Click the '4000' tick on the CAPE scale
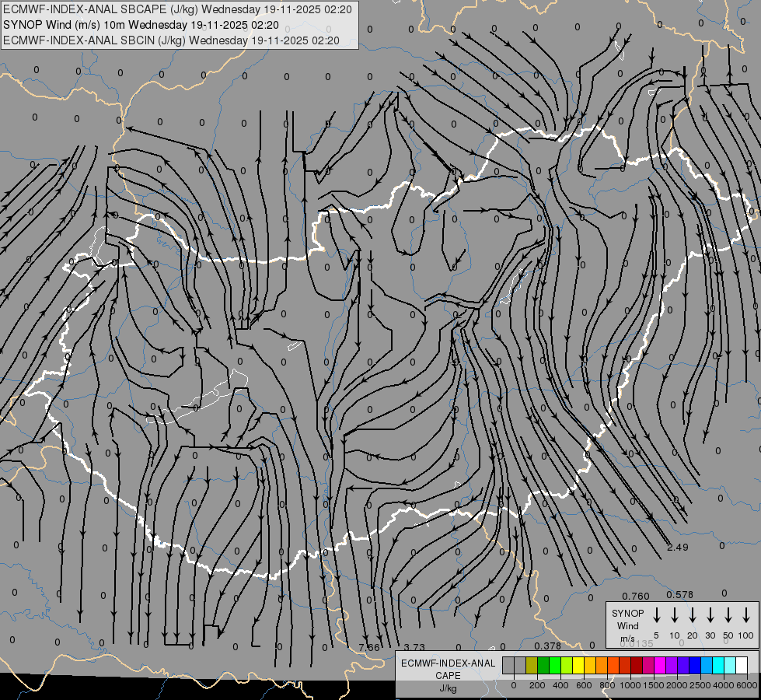 [x=724, y=685]
